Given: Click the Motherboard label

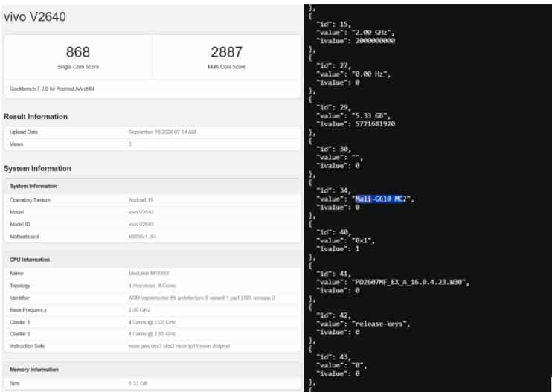Looking at the screenshot, I should pos(24,237).
